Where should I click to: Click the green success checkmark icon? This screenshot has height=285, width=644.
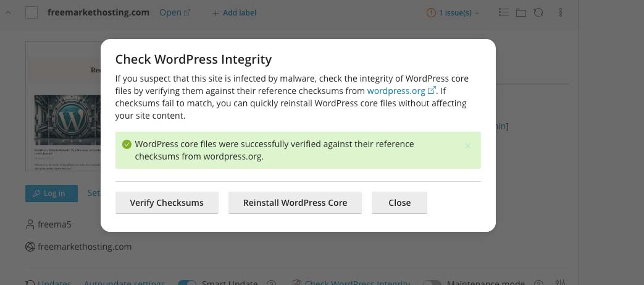pyautogui.click(x=127, y=144)
